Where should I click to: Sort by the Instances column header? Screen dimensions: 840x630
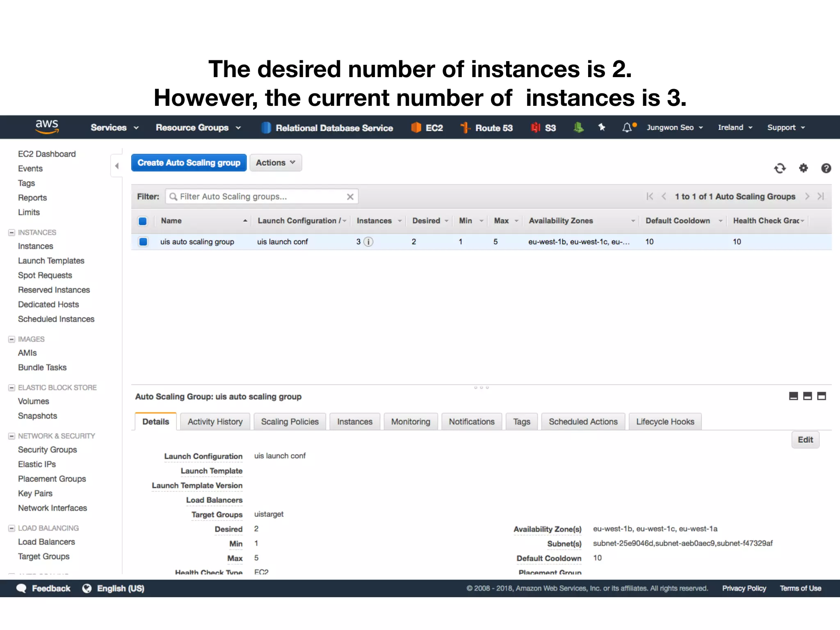[x=379, y=221]
